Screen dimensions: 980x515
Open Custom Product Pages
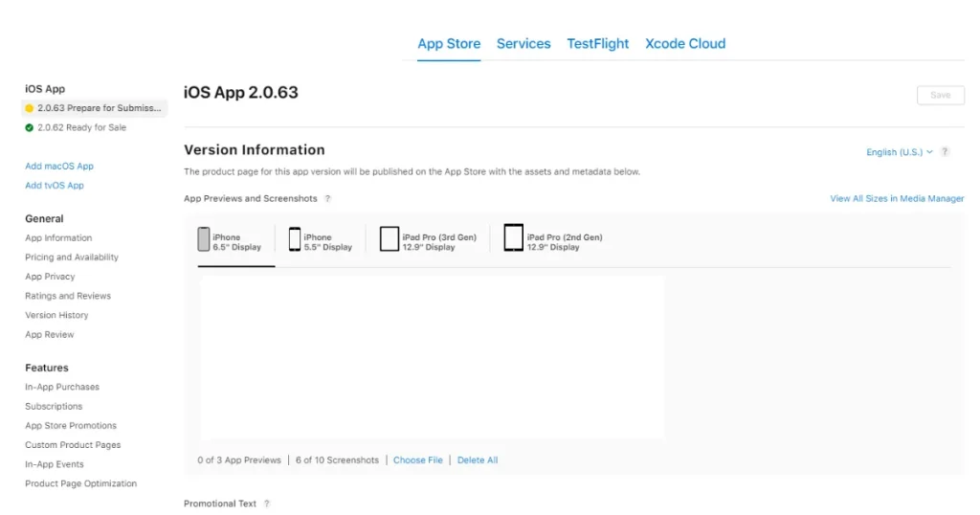[x=73, y=446]
